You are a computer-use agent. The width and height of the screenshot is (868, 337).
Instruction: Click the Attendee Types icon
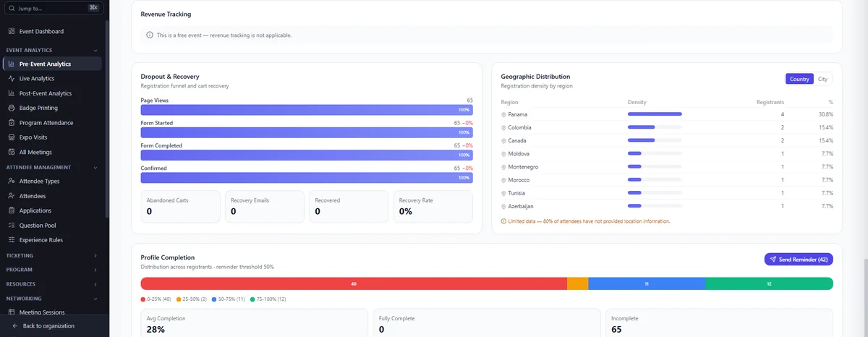(x=12, y=182)
